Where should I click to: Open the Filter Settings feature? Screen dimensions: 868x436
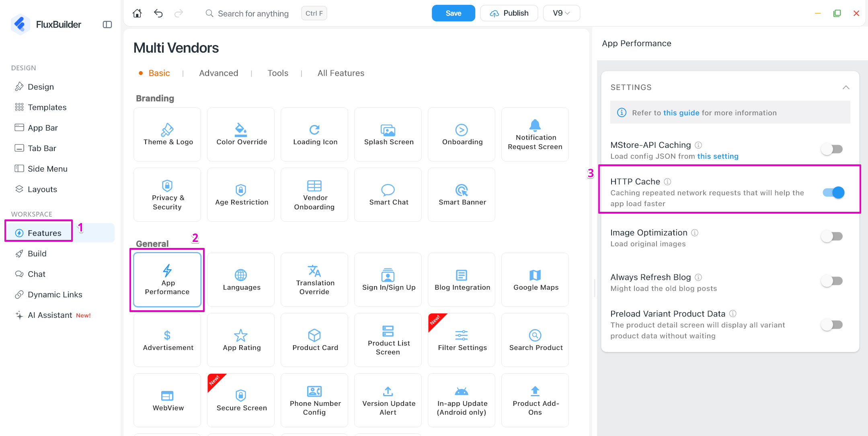pos(462,340)
